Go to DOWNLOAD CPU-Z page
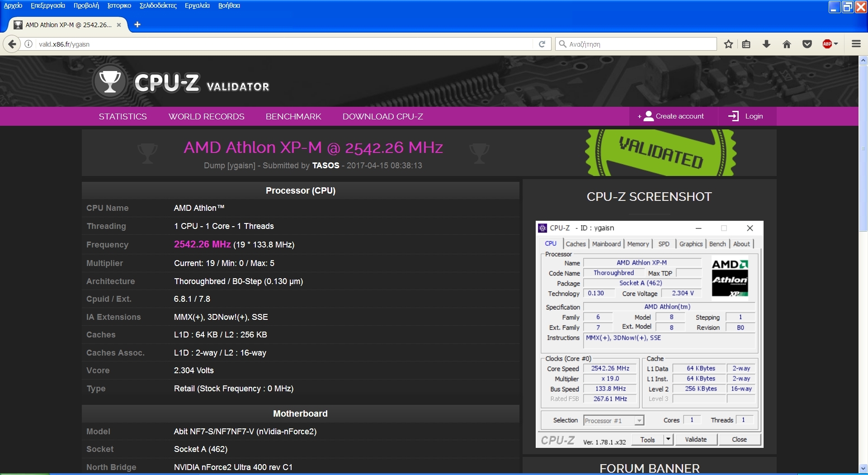This screenshot has width=868, height=475. click(383, 116)
